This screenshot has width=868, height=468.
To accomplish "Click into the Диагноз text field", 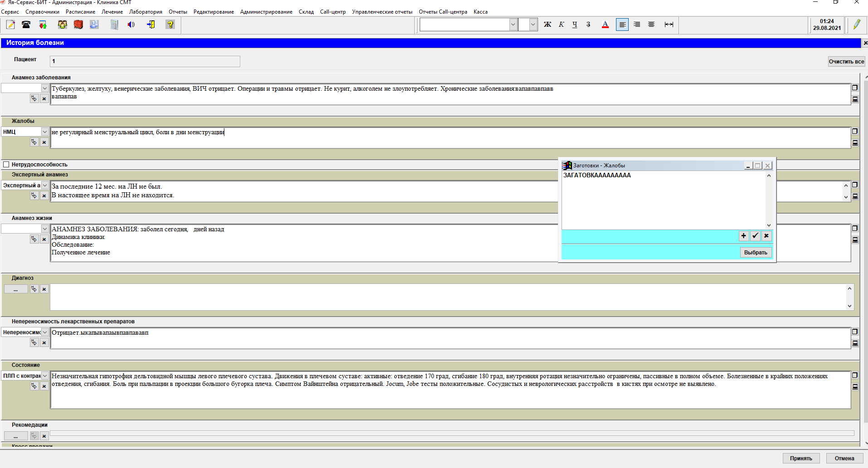I will point(448,297).
